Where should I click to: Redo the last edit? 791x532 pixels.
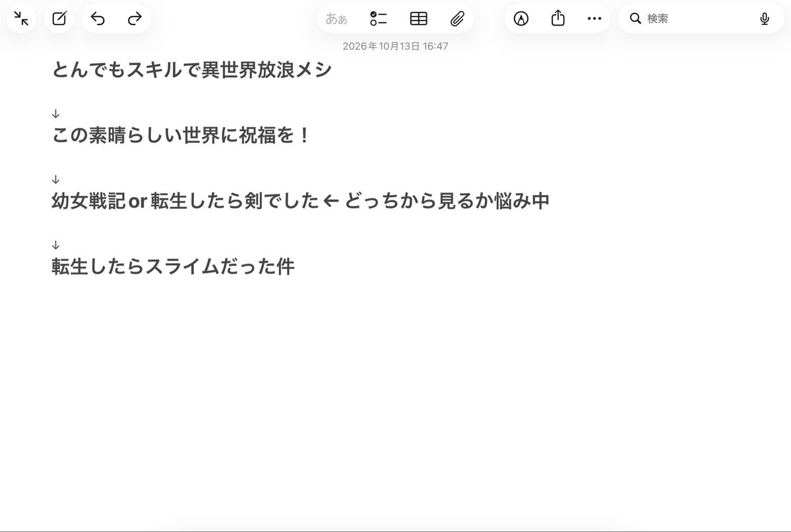[135, 18]
